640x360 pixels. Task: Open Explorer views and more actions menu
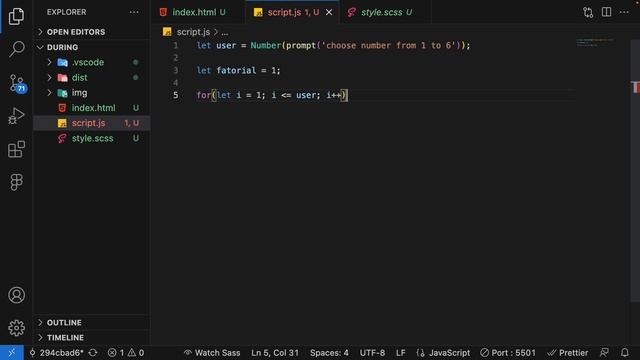click(134, 12)
